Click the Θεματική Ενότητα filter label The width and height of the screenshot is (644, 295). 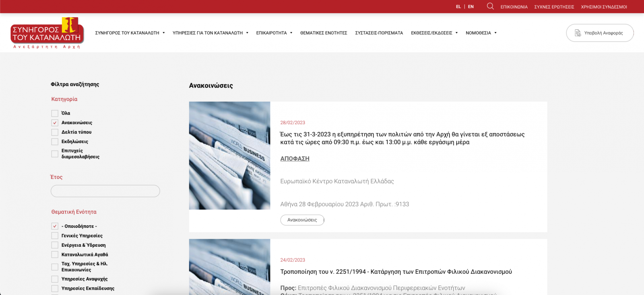pos(74,212)
